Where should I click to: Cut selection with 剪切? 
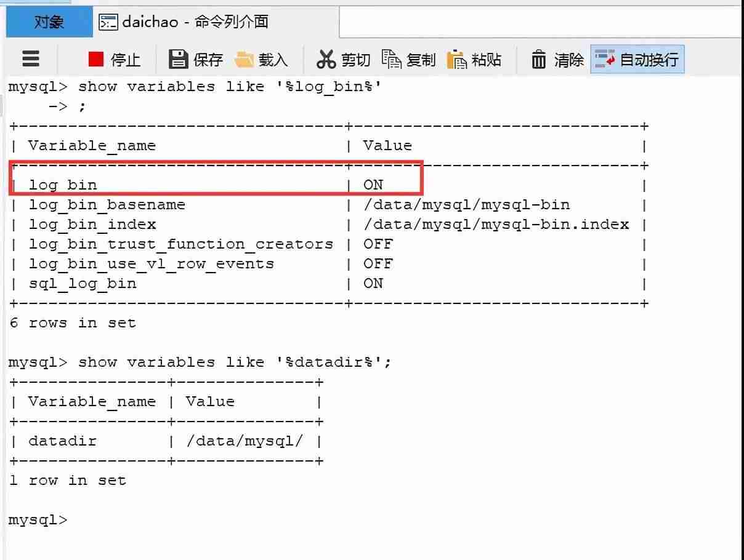(344, 60)
